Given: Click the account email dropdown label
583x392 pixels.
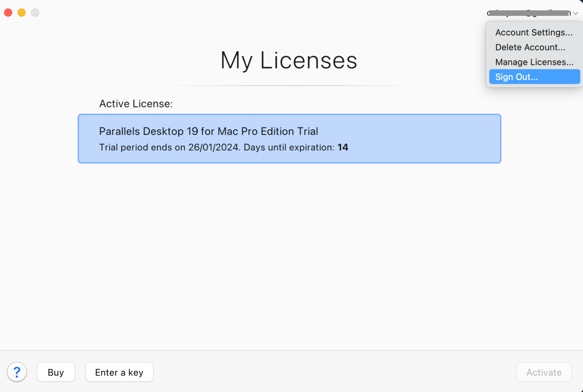Looking at the screenshot, I should [528, 13].
